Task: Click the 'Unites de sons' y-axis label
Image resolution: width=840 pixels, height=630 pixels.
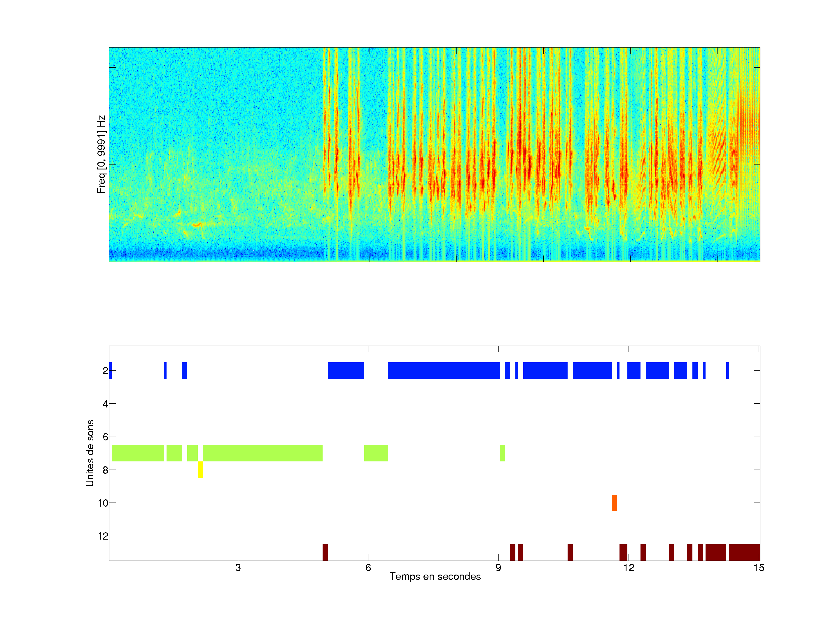Action: click(x=90, y=453)
